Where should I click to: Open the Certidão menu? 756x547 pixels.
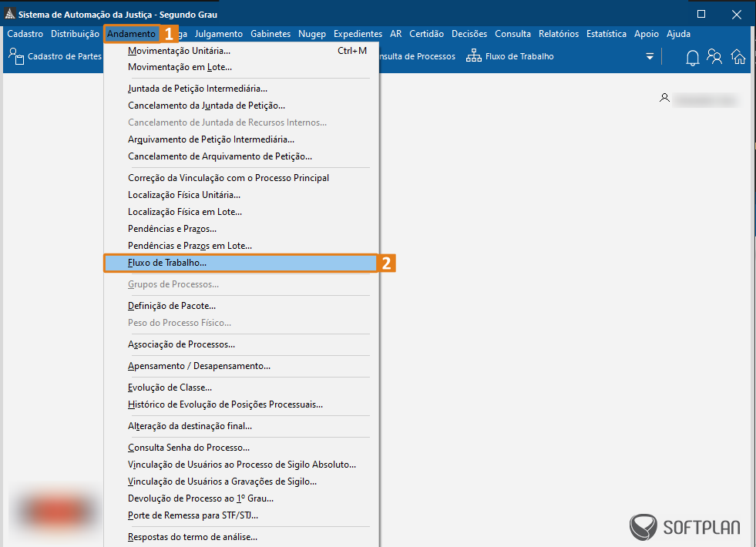tap(427, 34)
